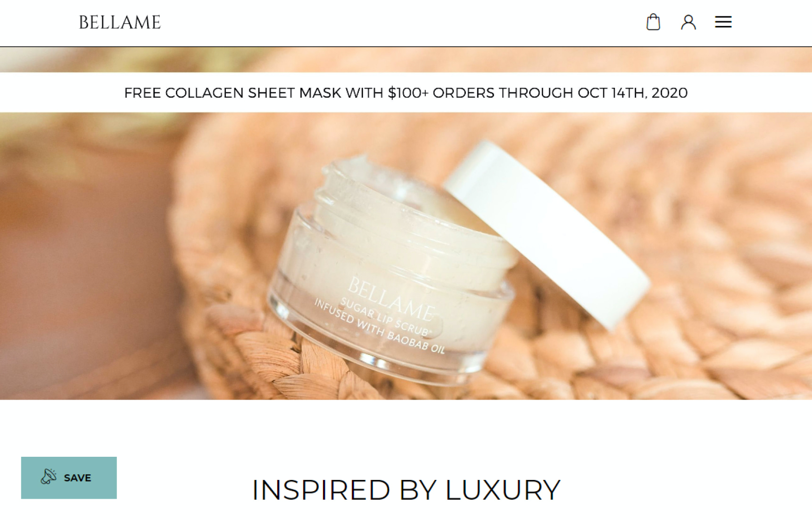Click the 'Infused with Baobab Oil' jar label
Image resolution: width=812 pixels, height=520 pixels.
tap(379, 327)
